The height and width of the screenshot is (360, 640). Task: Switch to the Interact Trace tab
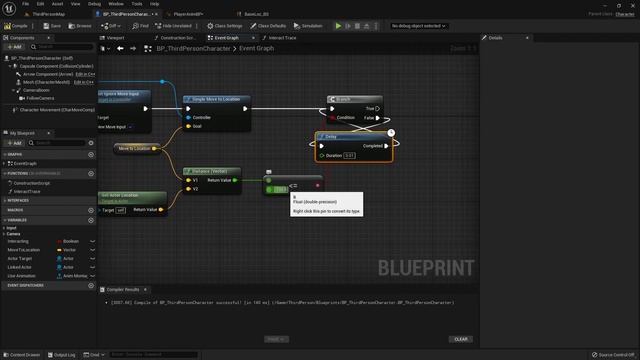coord(282,38)
